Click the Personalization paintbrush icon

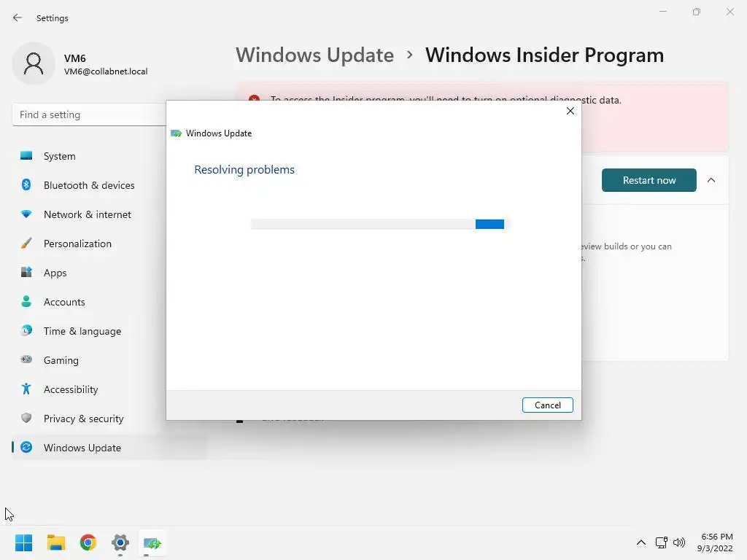coord(26,244)
